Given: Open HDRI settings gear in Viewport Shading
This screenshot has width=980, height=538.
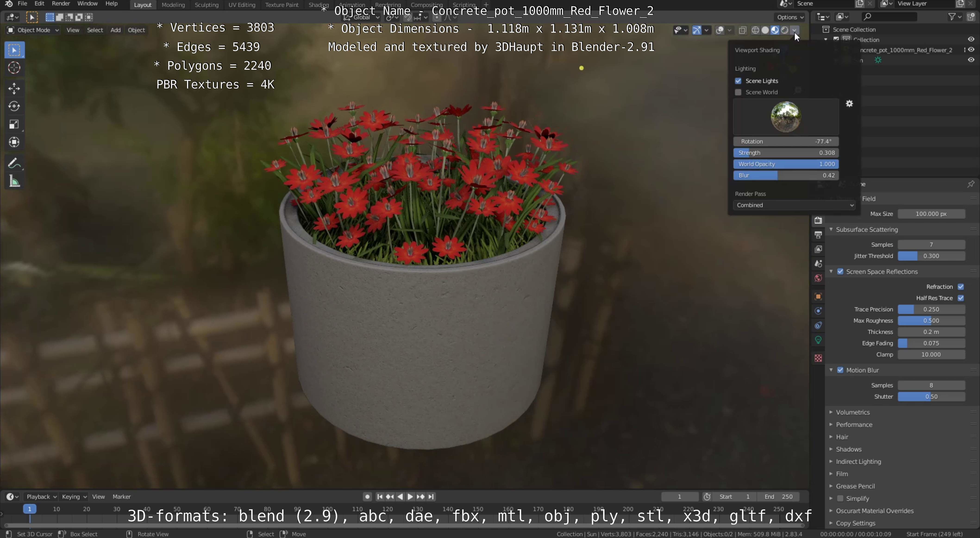Looking at the screenshot, I should click(849, 104).
